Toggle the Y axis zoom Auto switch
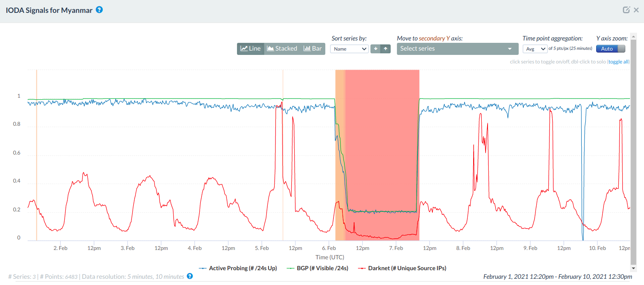 (611, 49)
